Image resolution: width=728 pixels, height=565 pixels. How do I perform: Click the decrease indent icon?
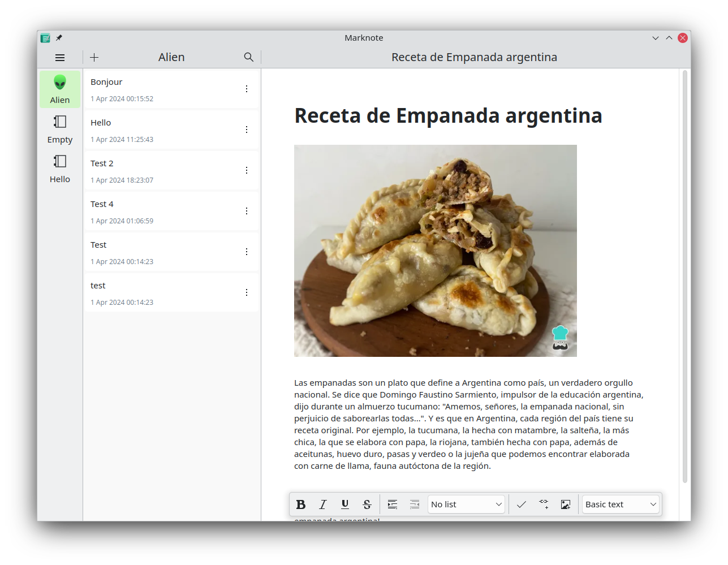pyautogui.click(x=415, y=504)
